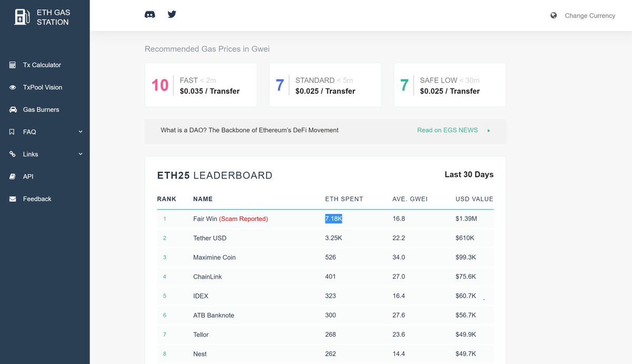Click the AVE. GWEI column header
The height and width of the screenshot is (364, 632).
tap(410, 199)
